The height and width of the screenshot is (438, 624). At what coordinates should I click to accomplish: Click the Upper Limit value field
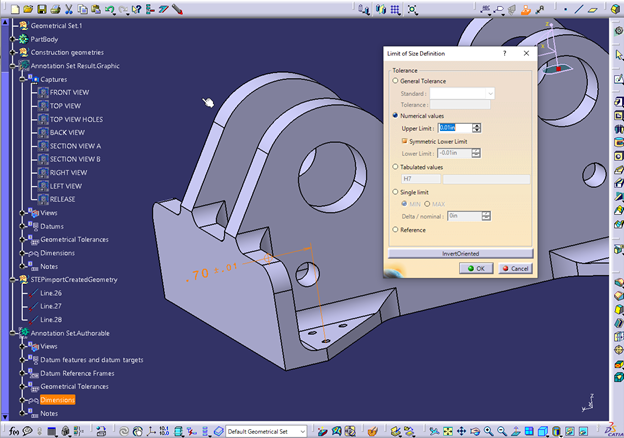(454, 128)
